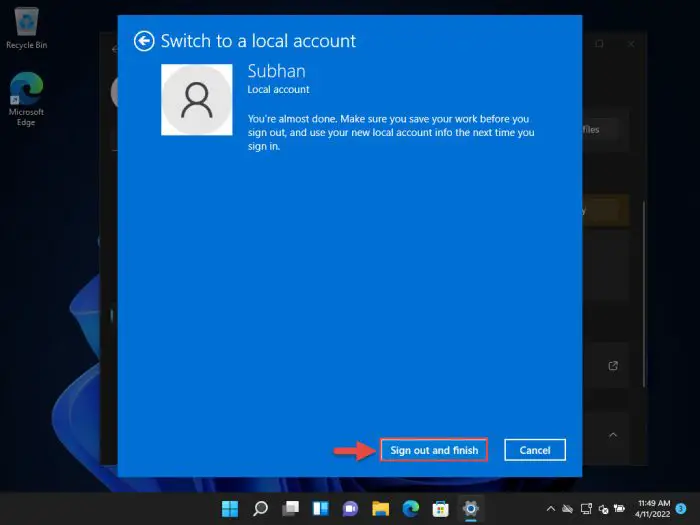Open the Windows Start menu
Viewport: 700px width, 525px height.
coord(230,508)
